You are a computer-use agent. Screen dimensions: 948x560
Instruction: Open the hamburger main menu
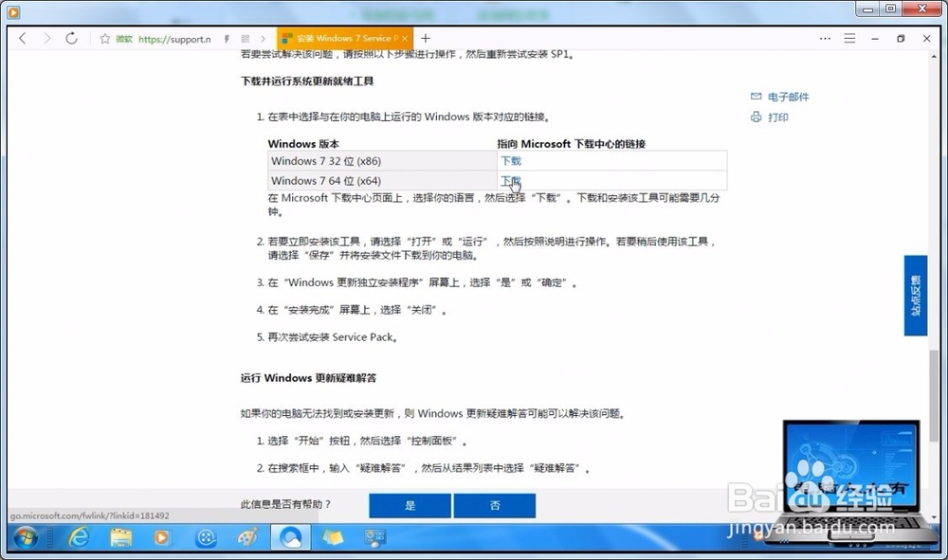click(849, 39)
